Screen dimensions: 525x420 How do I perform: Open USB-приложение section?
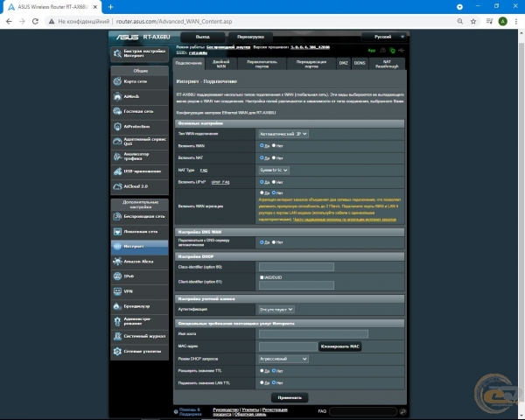click(x=140, y=171)
